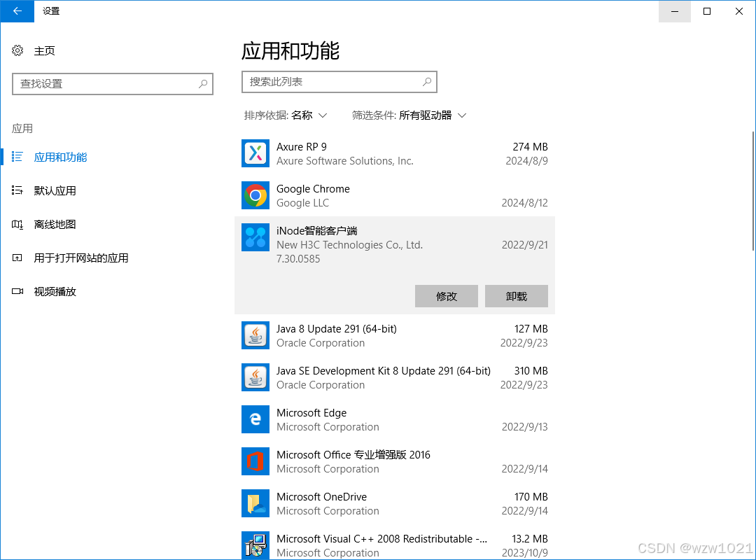Select the Microsoft Edge name text
This screenshot has width=756, height=560.
click(x=311, y=412)
